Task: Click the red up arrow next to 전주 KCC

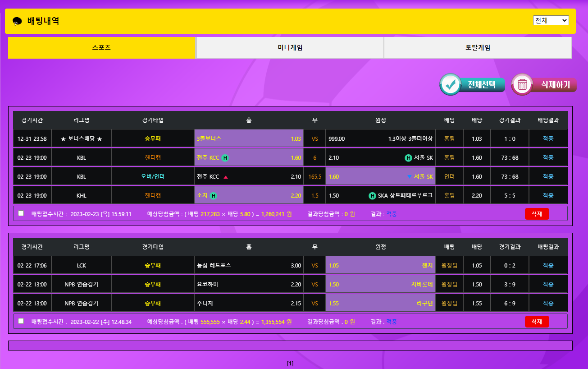Action: pos(226,177)
